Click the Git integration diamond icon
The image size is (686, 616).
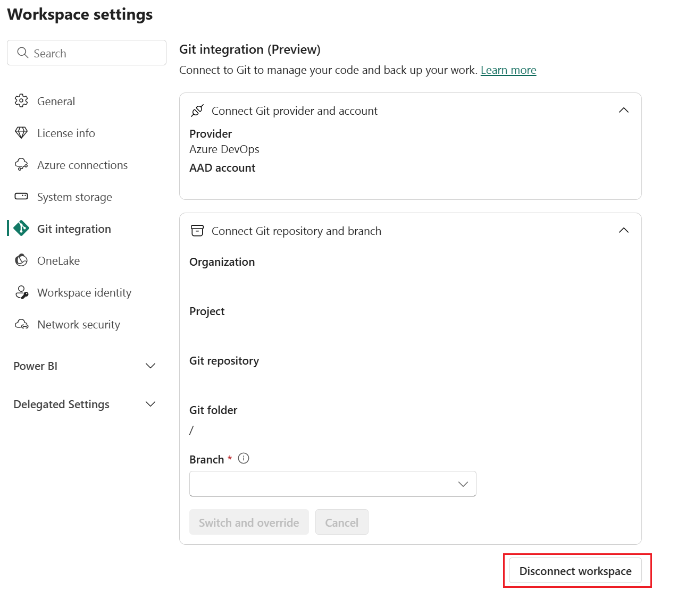point(21,229)
